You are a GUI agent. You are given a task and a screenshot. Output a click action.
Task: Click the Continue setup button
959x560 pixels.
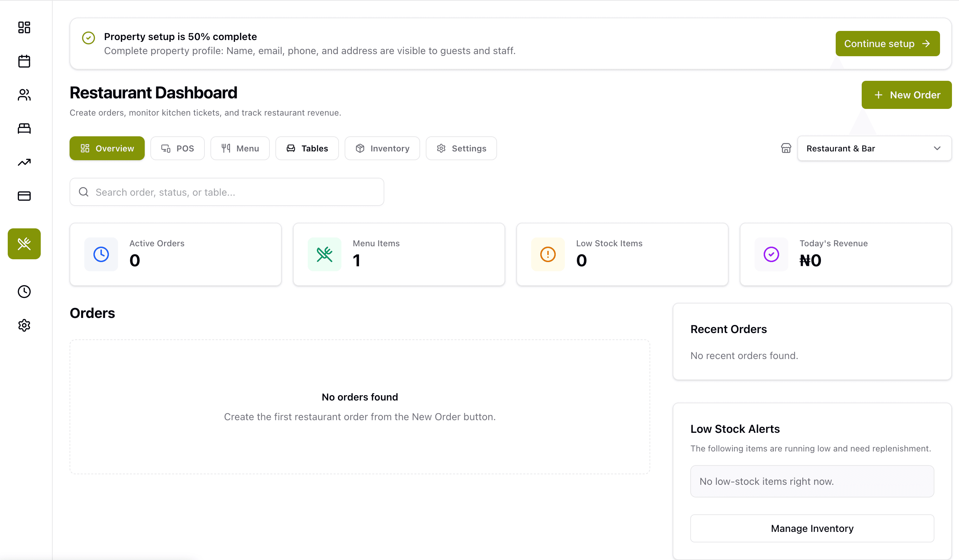click(887, 44)
